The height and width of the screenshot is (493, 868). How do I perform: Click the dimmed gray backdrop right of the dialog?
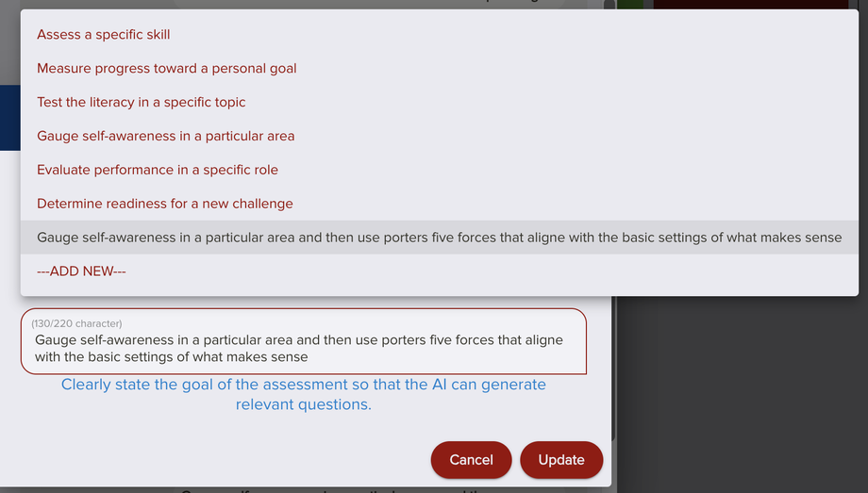[736, 396]
